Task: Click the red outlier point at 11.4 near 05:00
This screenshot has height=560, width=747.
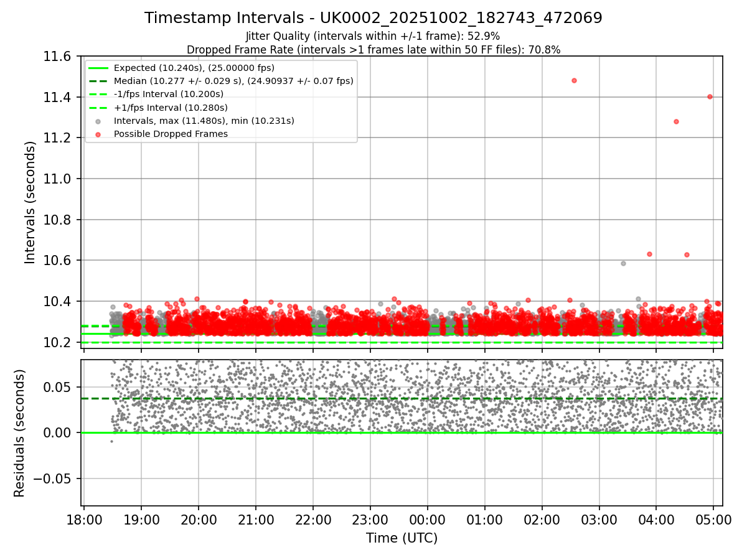Action: [710, 96]
